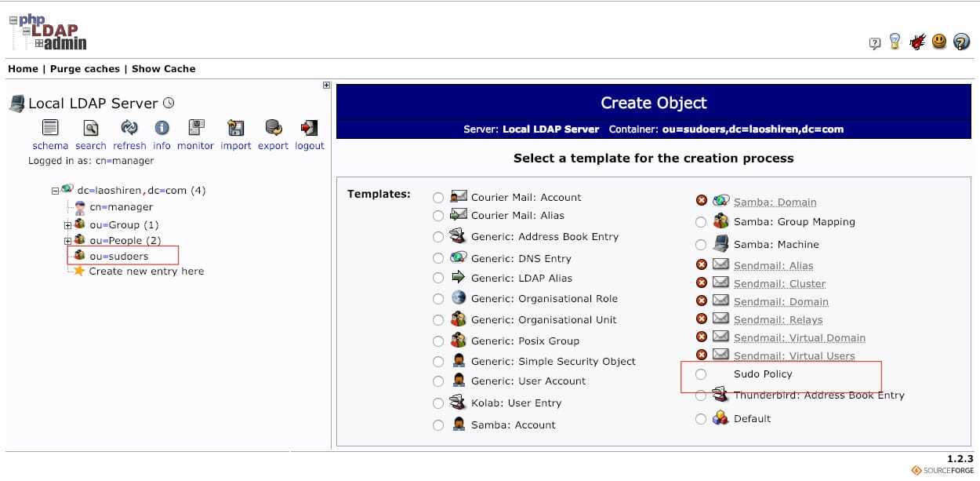980x481 pixels.
Task: Select Generic: User Account radio button
Action: (x=438, y=381)
